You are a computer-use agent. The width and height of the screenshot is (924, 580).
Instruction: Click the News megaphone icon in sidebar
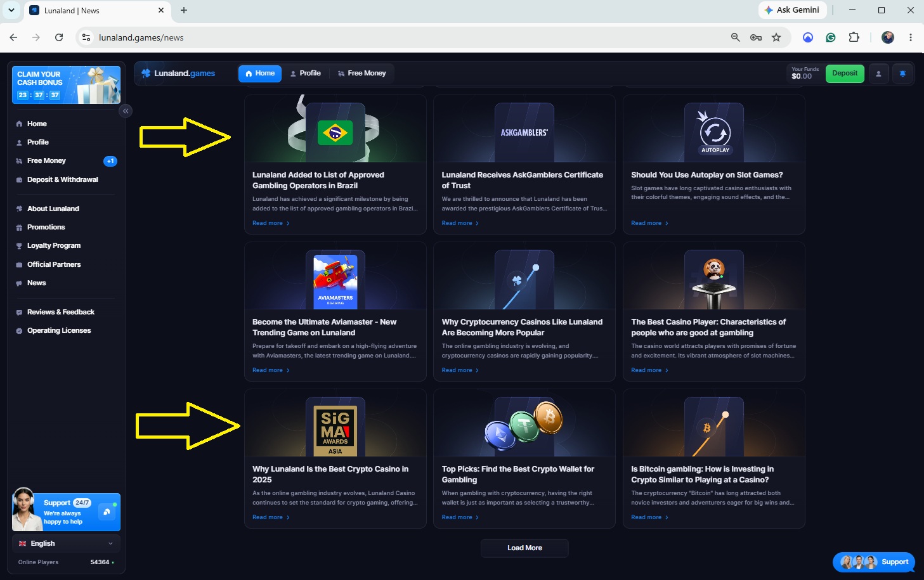pyautogui.click(x=19, y=283)
